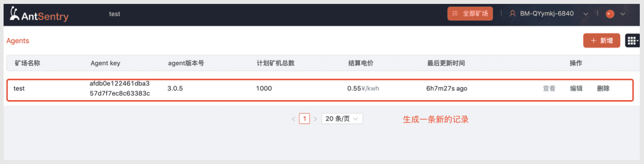The image size is (644, 164).
Task: Click 删除 to delete the test agent
Action: [x=603, y=88]
